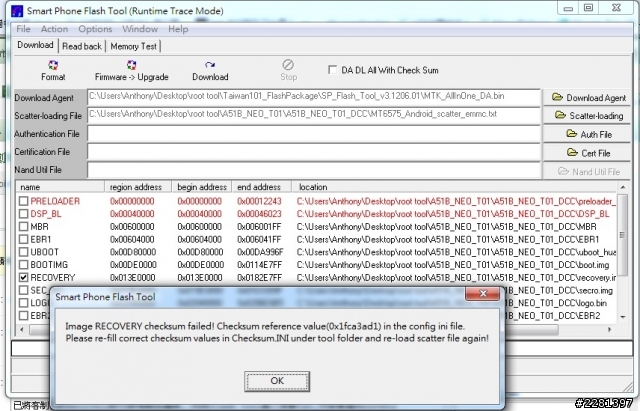
Task: Click the region address column header
Action: pyautogui.click(x=138, y=187)
